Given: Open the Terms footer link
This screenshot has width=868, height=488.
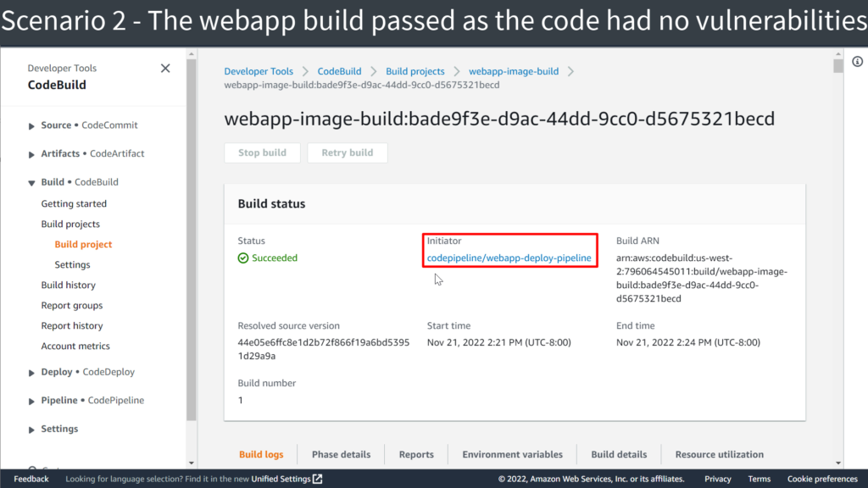Looking at the screenshot, I should 759,480.
